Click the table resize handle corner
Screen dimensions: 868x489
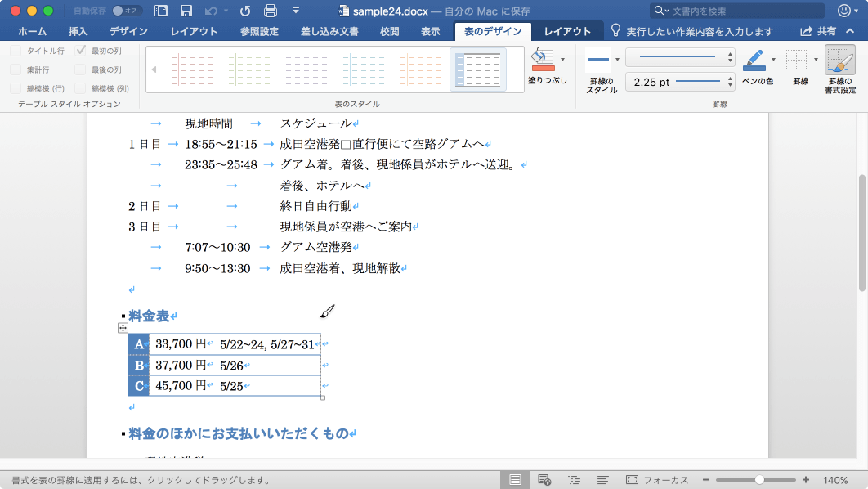click(323, 397)
